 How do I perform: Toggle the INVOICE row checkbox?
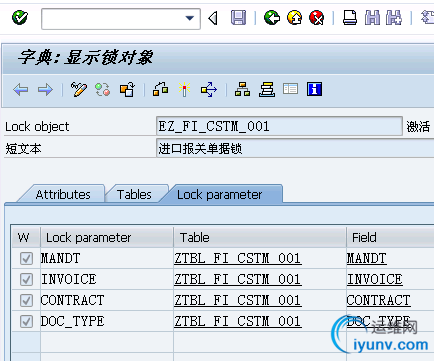click(x=26, y=279)
